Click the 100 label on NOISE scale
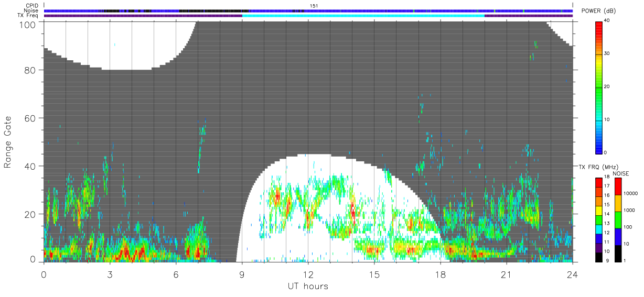 coord(627,227)
